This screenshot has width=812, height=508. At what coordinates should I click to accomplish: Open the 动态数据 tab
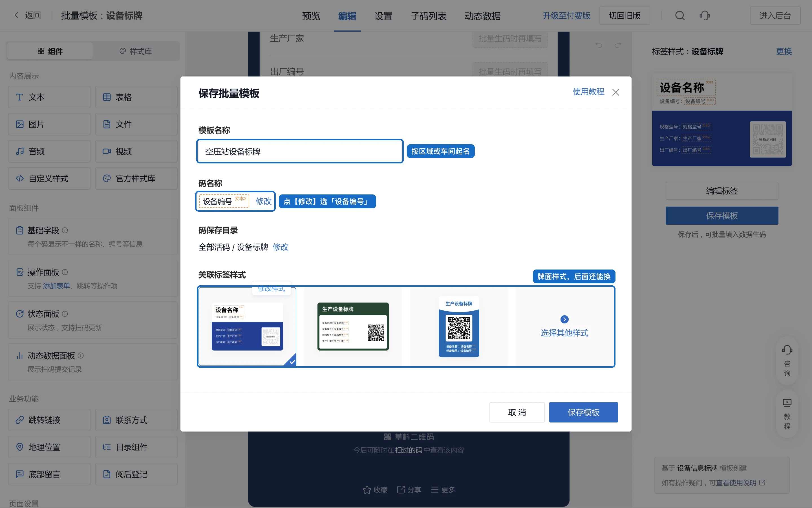coord(482,16)
